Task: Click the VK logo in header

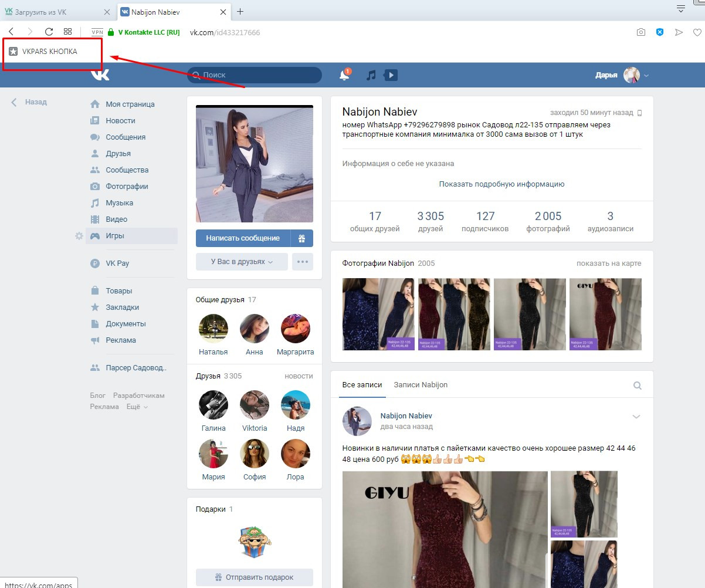Action: pyautogui.click(x=100, y=75)
